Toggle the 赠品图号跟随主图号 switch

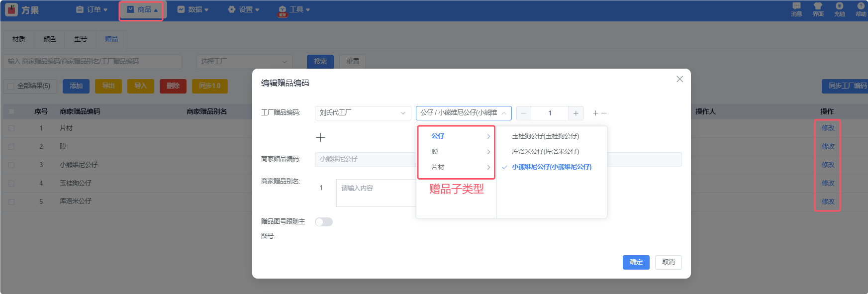[324, 222]
